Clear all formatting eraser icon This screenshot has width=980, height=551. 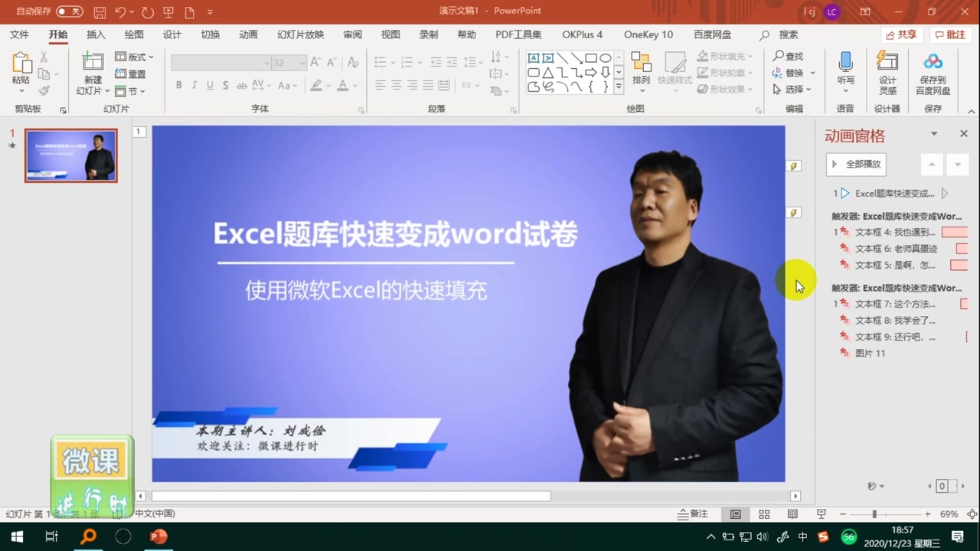coord(353,63)
